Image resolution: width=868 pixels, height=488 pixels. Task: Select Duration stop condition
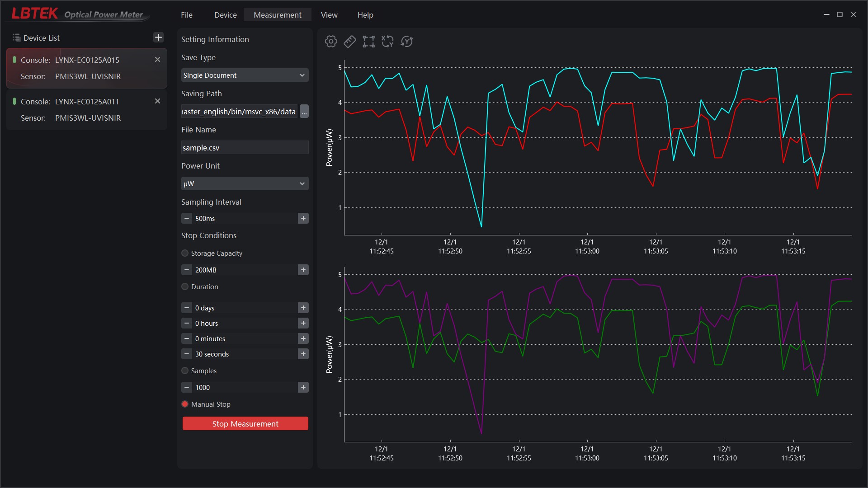(185, 287)
